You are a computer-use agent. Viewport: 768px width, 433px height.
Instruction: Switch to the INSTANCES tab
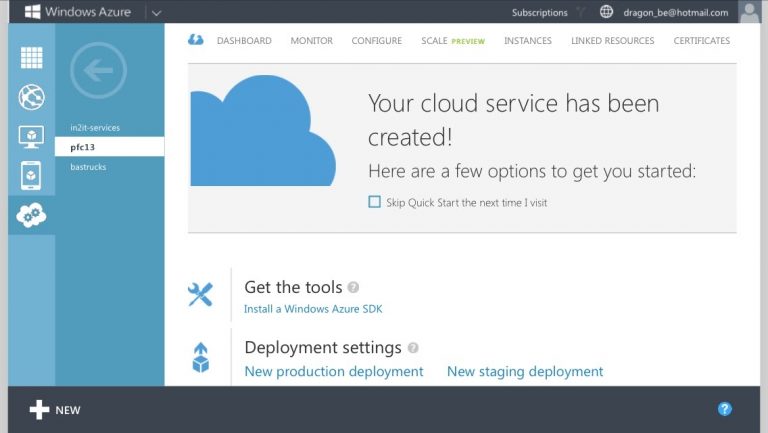coord(528,41)
